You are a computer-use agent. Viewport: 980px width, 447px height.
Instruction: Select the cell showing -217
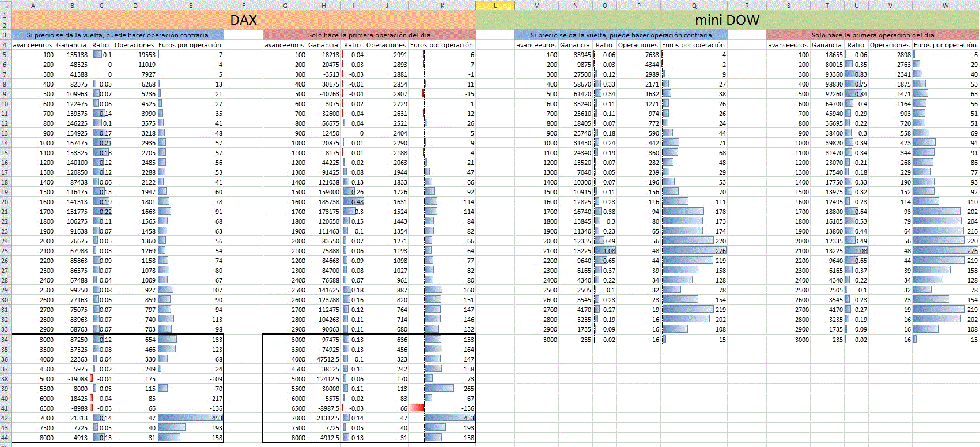tap(191, 399)
